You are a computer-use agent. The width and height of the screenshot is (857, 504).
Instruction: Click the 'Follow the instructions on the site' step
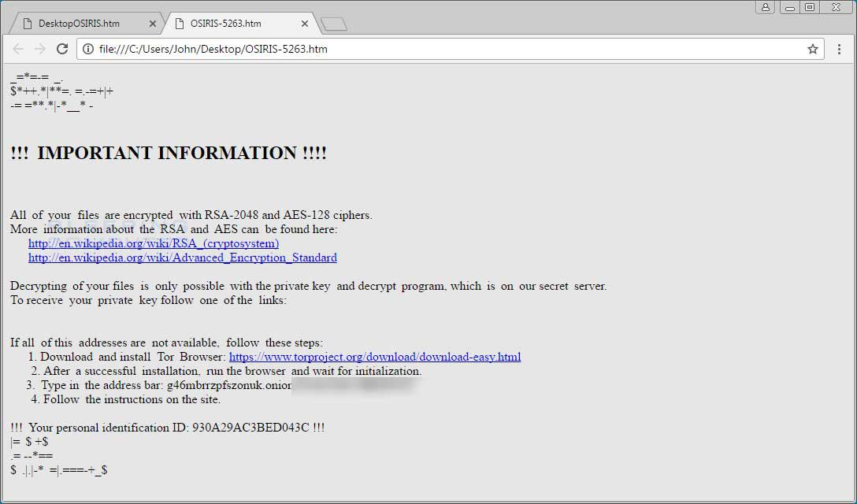point(126,399)
